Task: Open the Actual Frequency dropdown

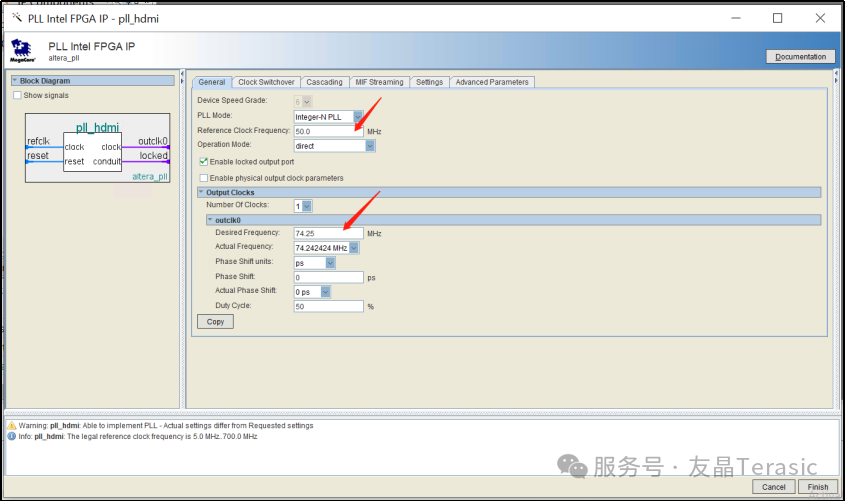Action: coord(354,248)
